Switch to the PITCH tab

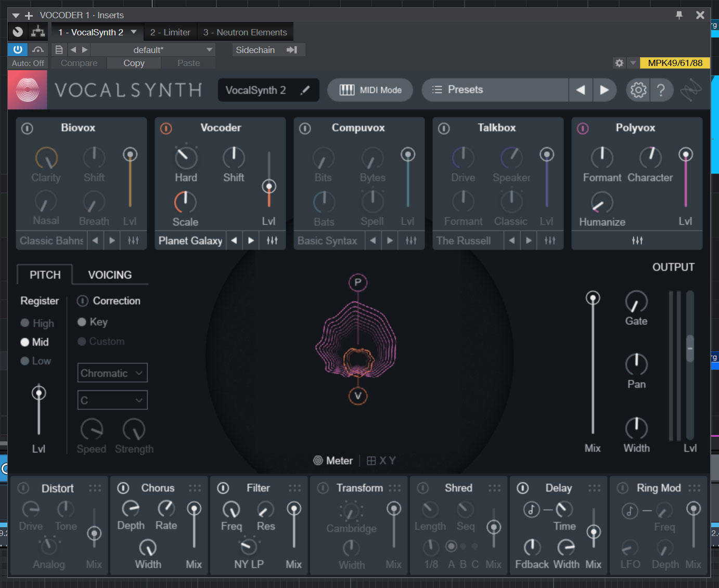pos(45,275)
